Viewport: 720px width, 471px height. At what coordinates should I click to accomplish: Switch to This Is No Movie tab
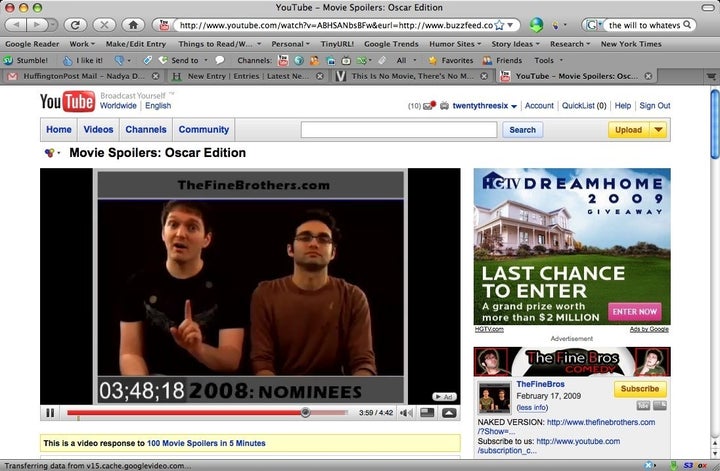411,76
